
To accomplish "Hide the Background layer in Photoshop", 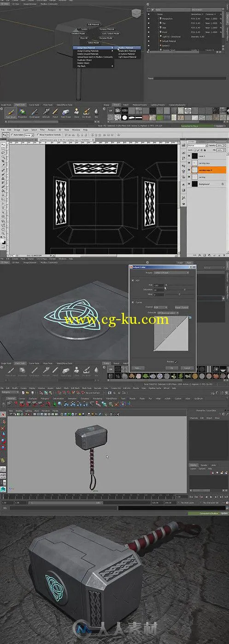I will point(189,184).
